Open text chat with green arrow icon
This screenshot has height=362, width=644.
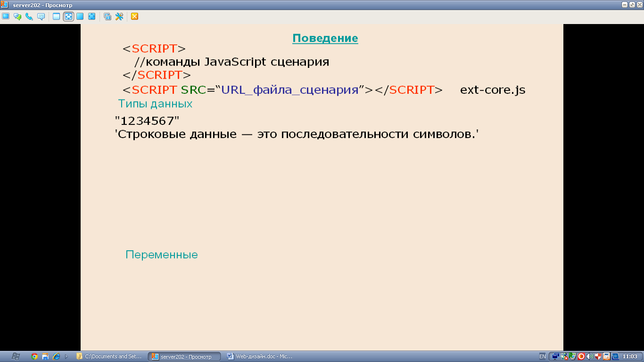[x=17, y=16]
